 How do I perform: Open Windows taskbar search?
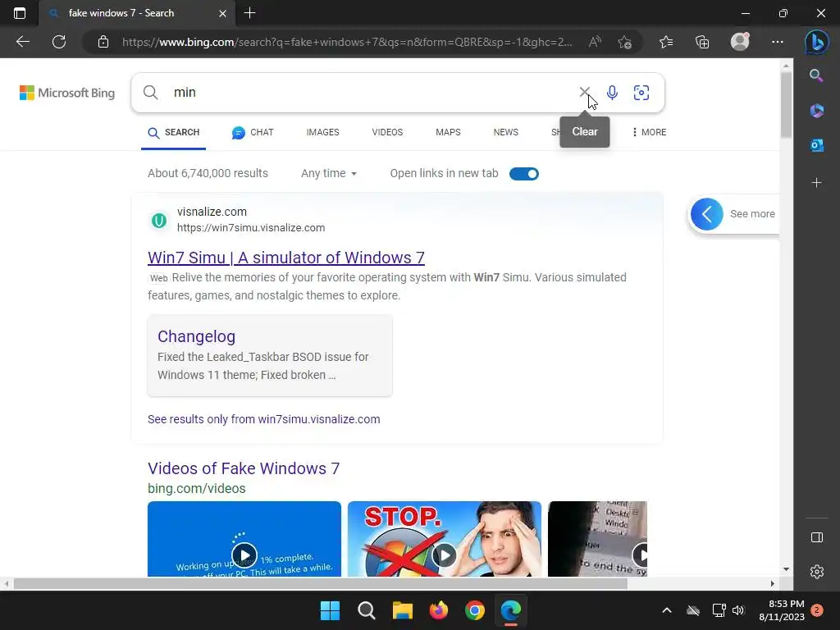click(367, 610)
